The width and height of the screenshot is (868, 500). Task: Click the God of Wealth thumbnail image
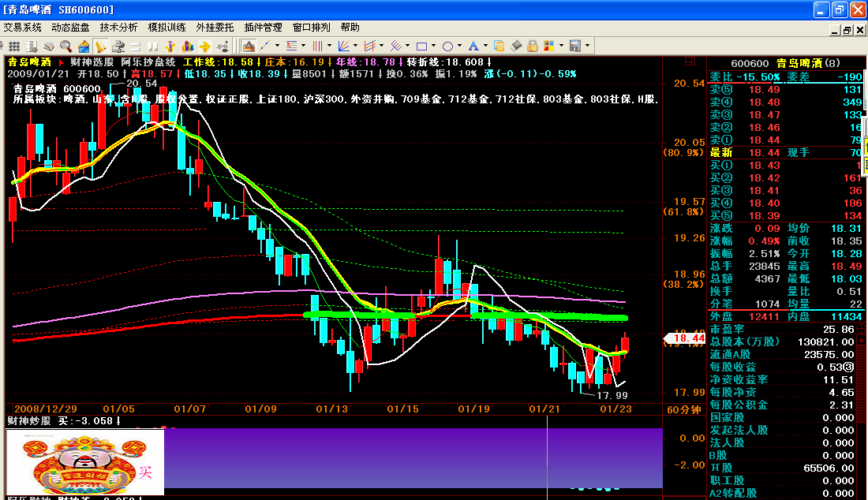pos(85,462)
